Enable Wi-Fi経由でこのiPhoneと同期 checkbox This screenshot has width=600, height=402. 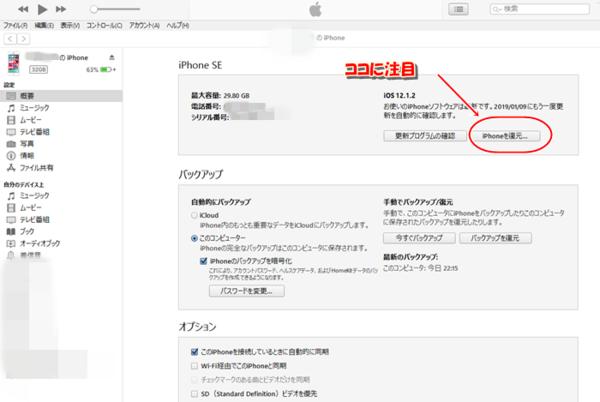point(194,366)
